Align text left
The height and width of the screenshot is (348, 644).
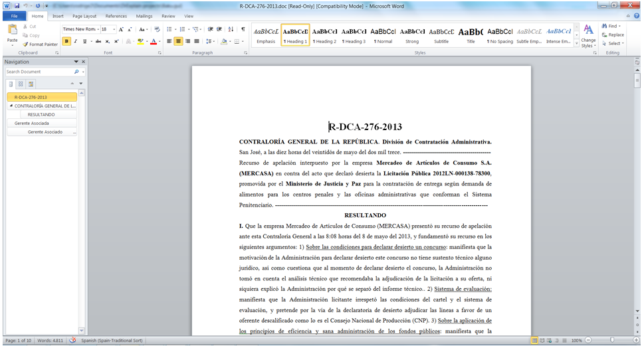click(169, 41)
